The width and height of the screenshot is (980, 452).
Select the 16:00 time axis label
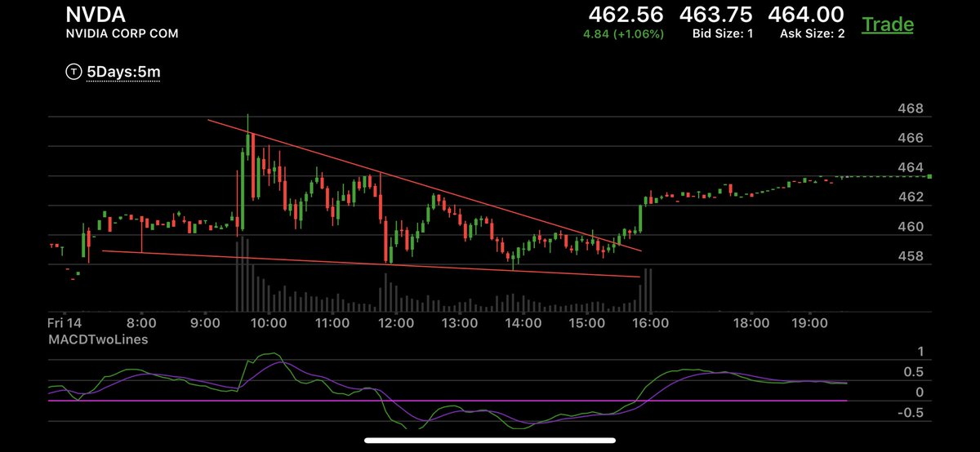click(x=651, y=324)
